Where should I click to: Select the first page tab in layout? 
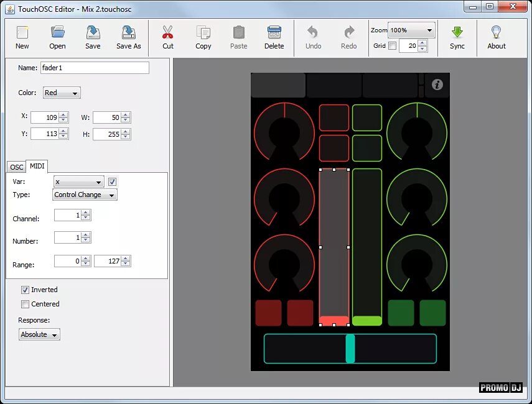pyautogui.click(x=278, y=85)
